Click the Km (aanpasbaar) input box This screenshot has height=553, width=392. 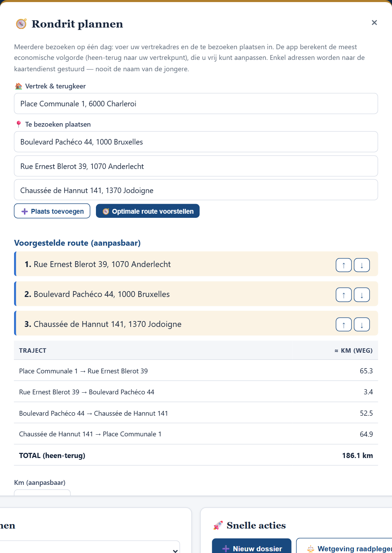42,493
